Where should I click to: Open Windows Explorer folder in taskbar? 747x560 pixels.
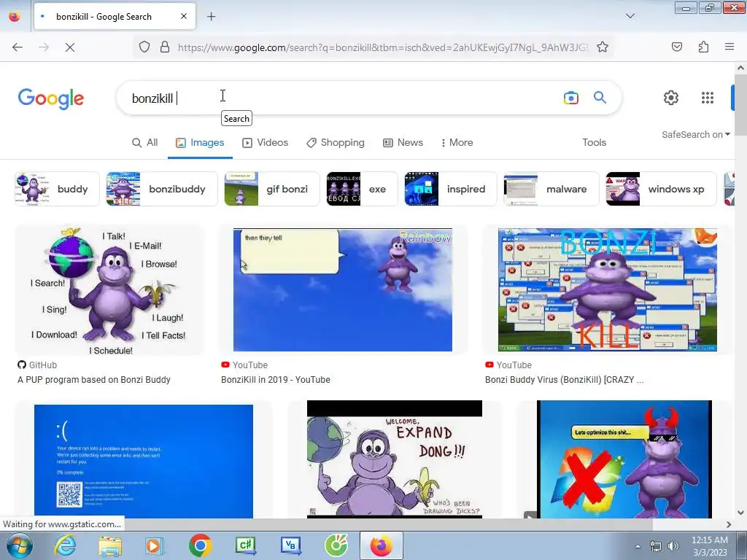[x=110, y=545]
